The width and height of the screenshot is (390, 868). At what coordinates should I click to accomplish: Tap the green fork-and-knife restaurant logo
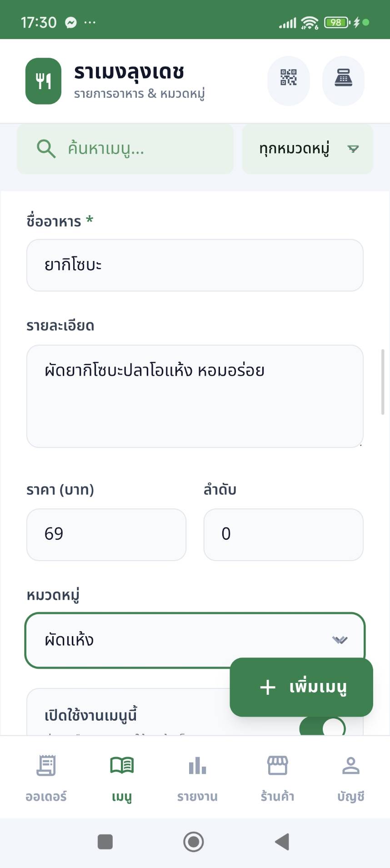tap(43, 81)
